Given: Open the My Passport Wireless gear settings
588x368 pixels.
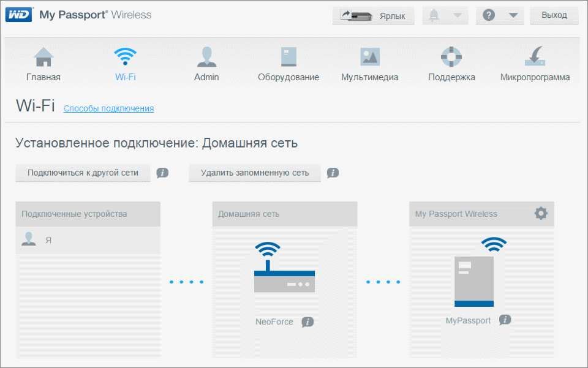Looking at the screenshot, I should [541, 213].
